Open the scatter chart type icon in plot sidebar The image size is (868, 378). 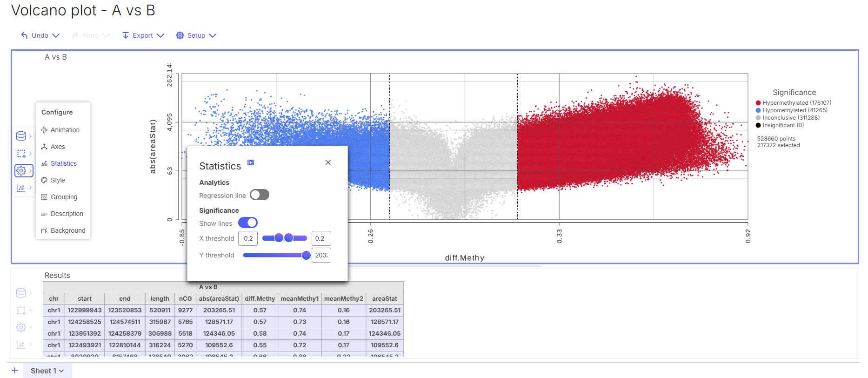[x=21, y=188]
